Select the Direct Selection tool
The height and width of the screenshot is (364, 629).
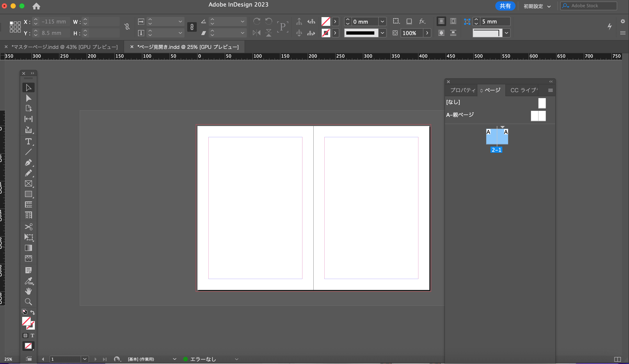tap(28, 98)
